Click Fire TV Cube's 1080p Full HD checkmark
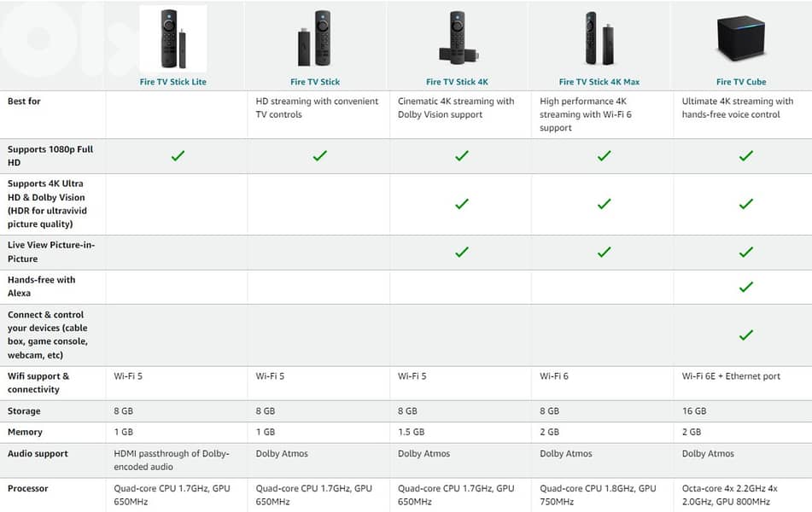 tap(746, 156)
